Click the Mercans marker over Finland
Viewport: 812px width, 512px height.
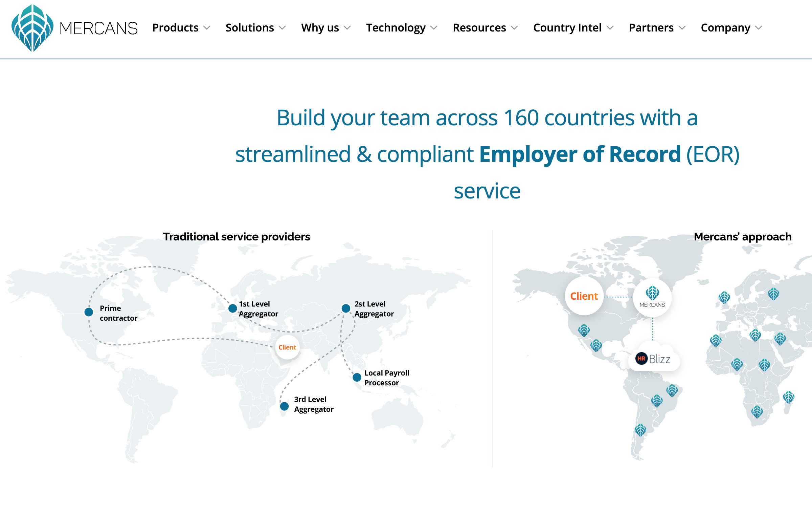coord(773,294)
